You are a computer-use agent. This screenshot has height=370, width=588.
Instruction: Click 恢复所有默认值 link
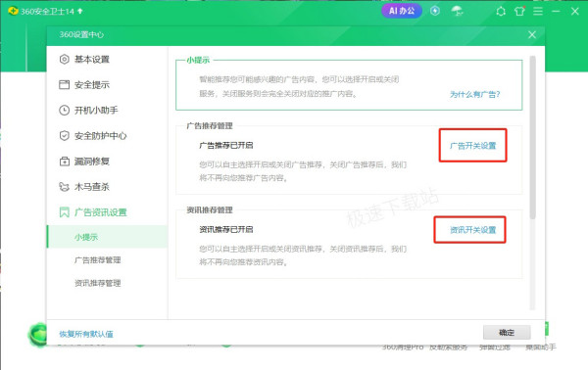(x=86, y=334)
